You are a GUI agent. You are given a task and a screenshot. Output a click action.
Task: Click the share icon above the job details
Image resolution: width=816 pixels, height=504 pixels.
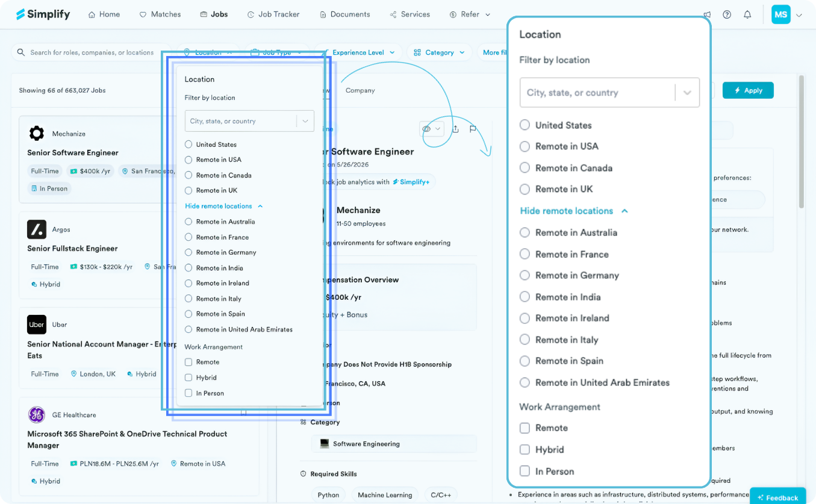click(x=455, y=129)
